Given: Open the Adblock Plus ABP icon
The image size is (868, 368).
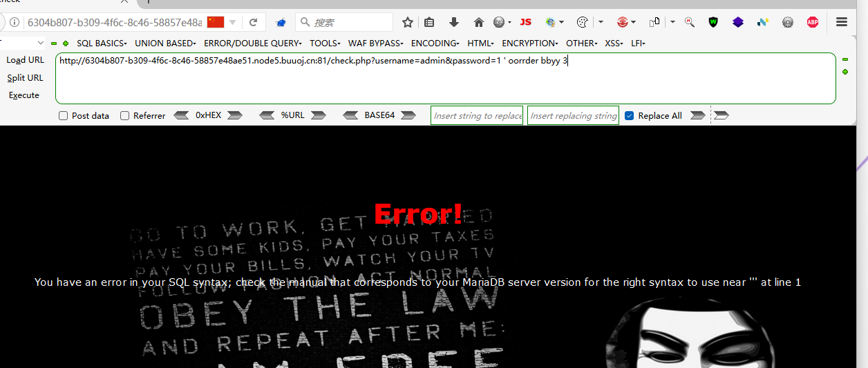Looking at the screenshot, I should [813, 22].
